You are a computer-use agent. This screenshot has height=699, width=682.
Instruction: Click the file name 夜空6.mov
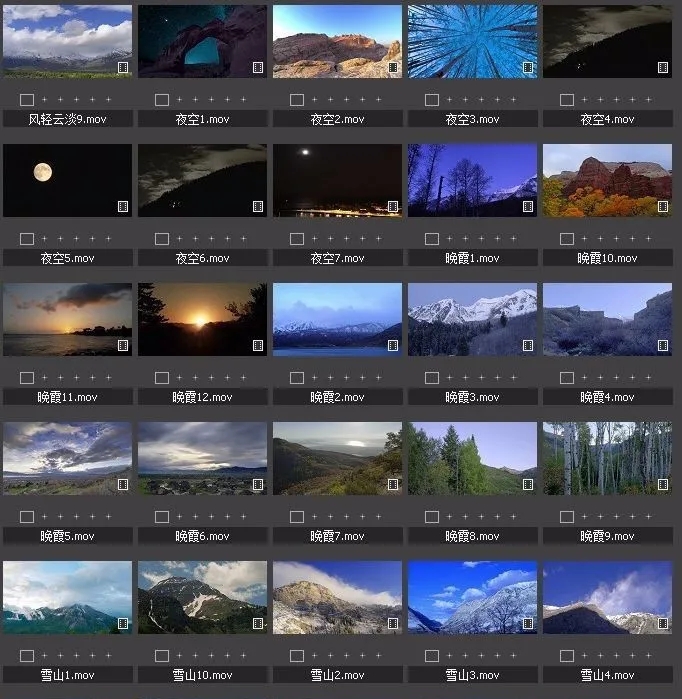coord(202,258)
